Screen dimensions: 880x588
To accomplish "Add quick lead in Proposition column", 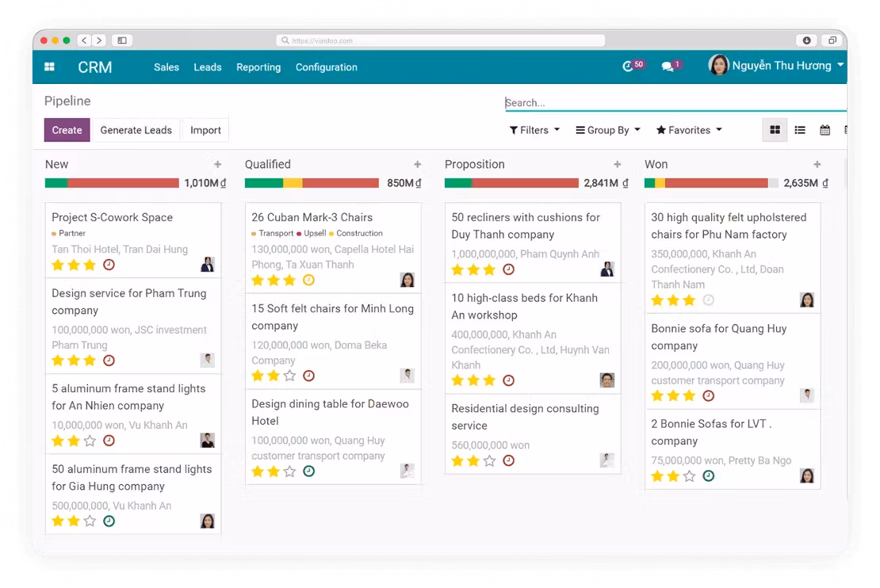I will coord(618,164).
